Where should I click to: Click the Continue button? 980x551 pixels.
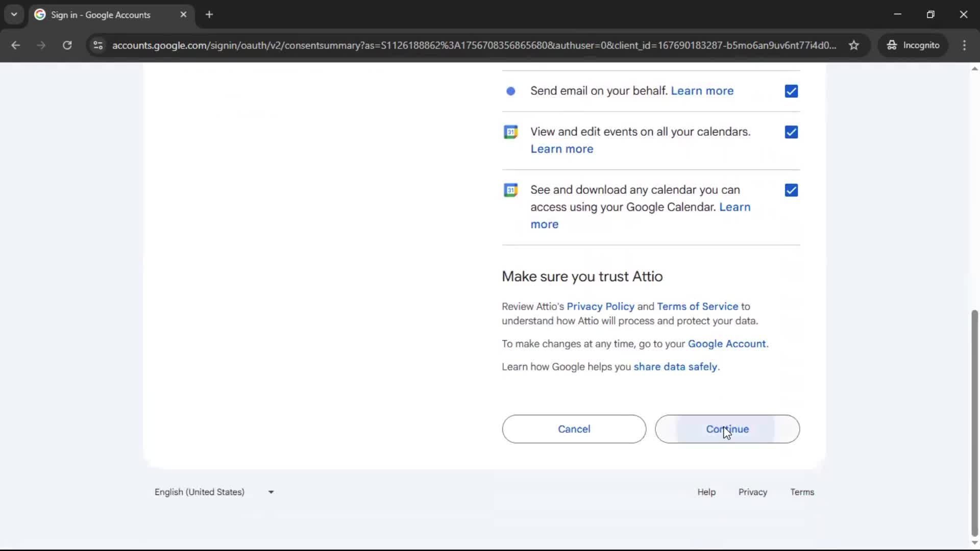727,429
